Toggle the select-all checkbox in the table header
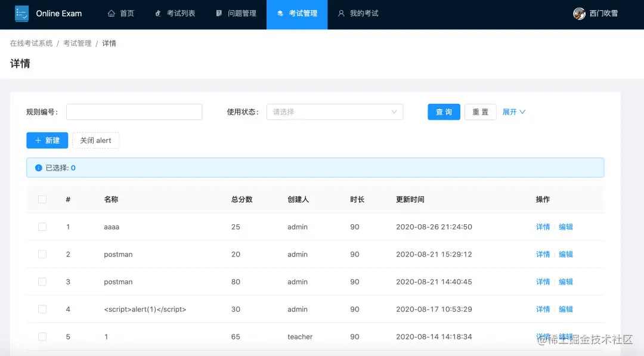This screenshot has height=356, width=644. [42, 199]
